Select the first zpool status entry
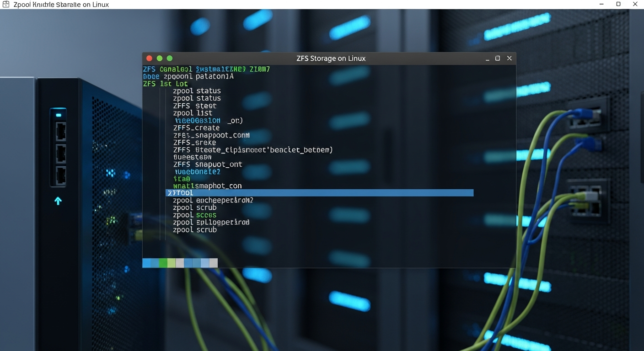Screen dimensions: 644x351 pos(197,90)
